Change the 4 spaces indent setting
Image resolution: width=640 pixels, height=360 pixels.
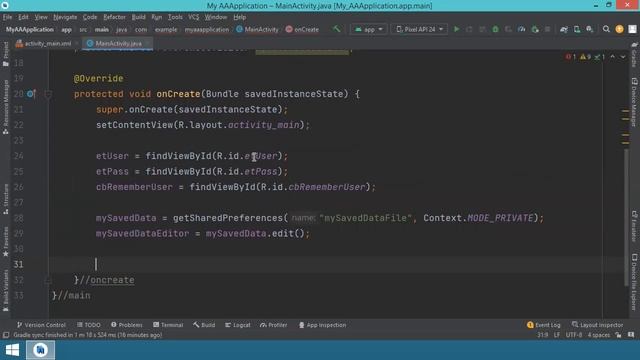click(598, 335)
